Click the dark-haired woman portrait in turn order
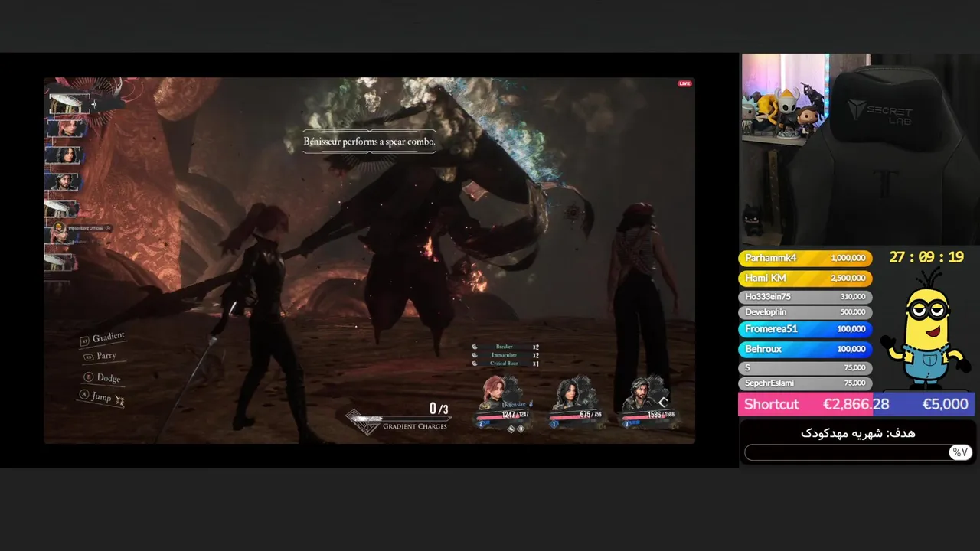Screen dimensions: 980x551 coord(64,155)
